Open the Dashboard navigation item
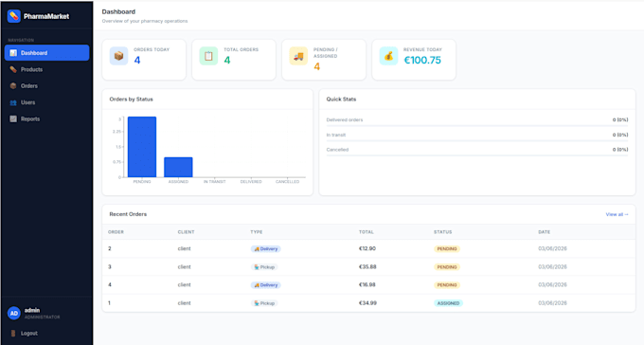This screenshot has height=345, width=644. coord(46,53)
